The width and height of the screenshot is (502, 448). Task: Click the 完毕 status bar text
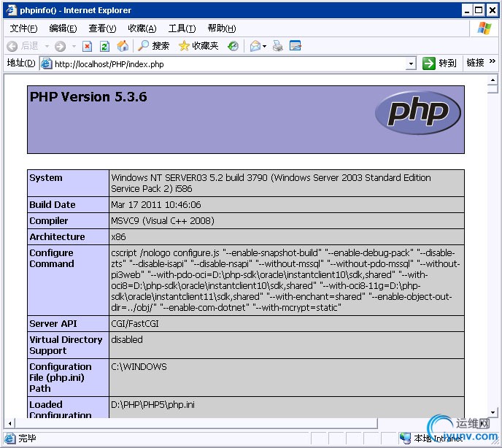(27, 438)
